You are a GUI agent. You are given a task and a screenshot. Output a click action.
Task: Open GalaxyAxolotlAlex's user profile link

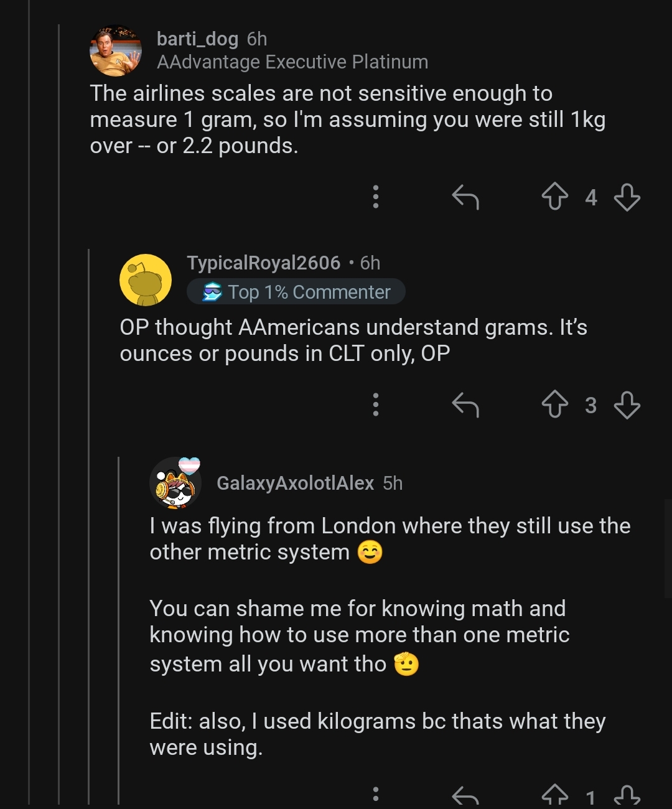[x=295, y=484]
